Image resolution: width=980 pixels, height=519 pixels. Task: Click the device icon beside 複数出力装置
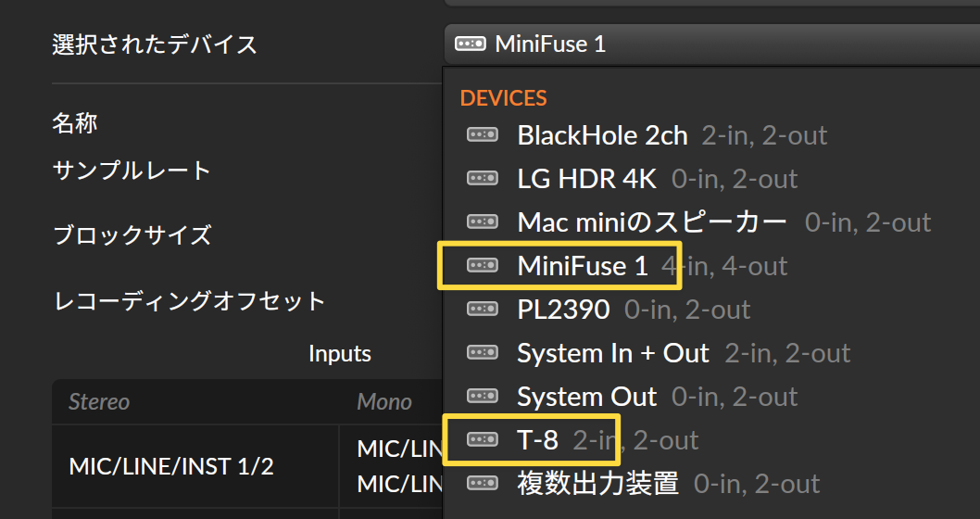click(483, 484)
